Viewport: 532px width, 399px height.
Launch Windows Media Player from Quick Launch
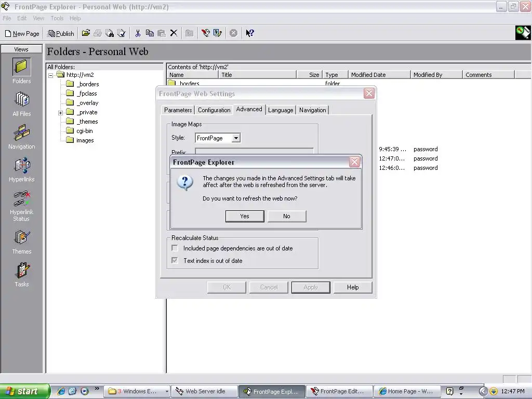click(x=85, y=391)
